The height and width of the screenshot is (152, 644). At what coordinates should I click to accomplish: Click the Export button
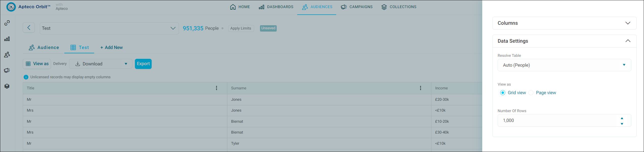pyautogui.click(x=143, y=64)
